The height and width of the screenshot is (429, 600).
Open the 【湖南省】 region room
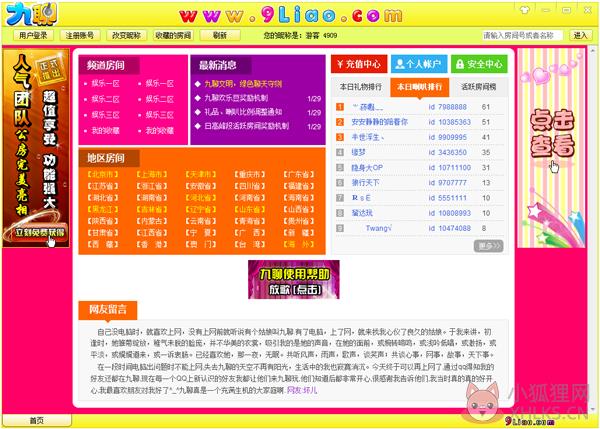(x=152, y=198)
